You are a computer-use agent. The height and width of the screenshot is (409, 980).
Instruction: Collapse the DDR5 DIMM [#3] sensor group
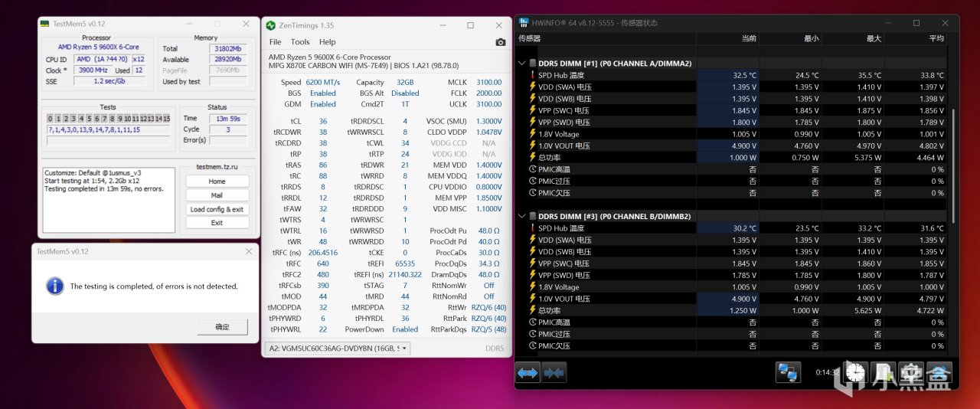[x=522, y=217]
